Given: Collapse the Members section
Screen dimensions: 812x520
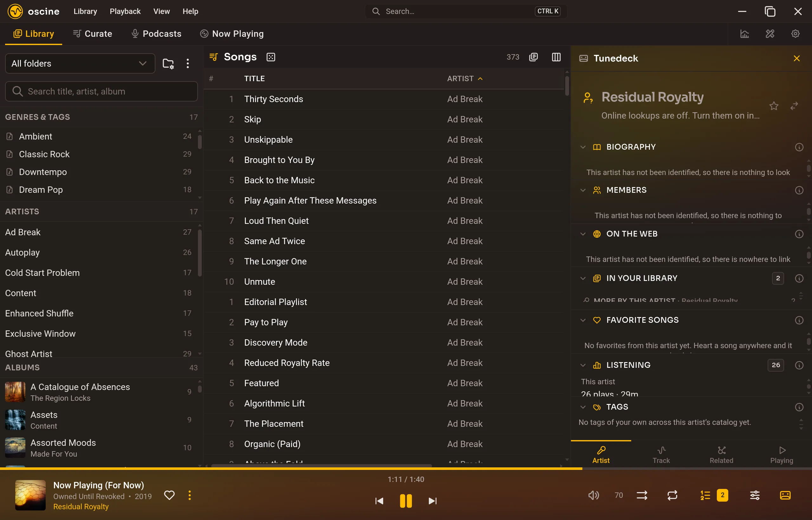Looking at the screenshot, I should (583, 191).
